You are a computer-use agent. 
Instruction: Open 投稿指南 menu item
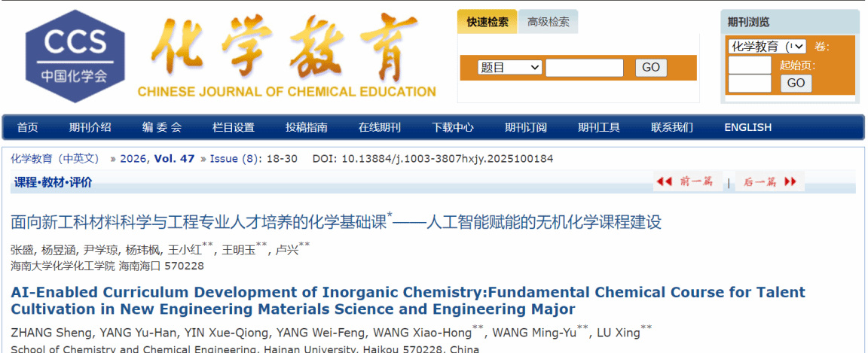pyautogui.click(x=307, y=128)
